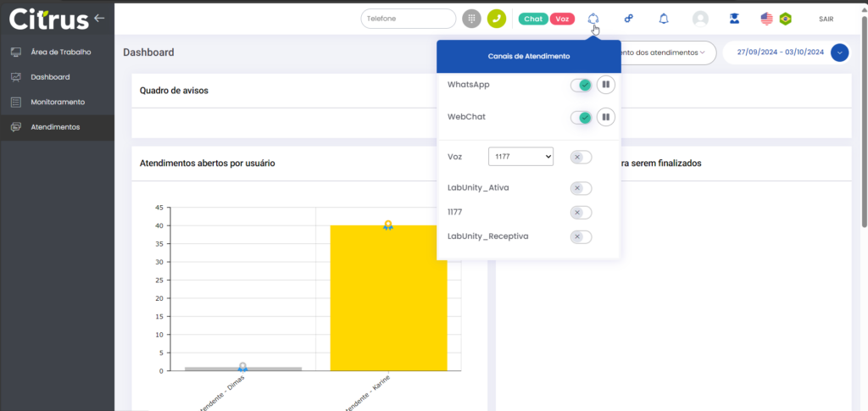
Task: Click the link integration icon
Action: point(628,19)
